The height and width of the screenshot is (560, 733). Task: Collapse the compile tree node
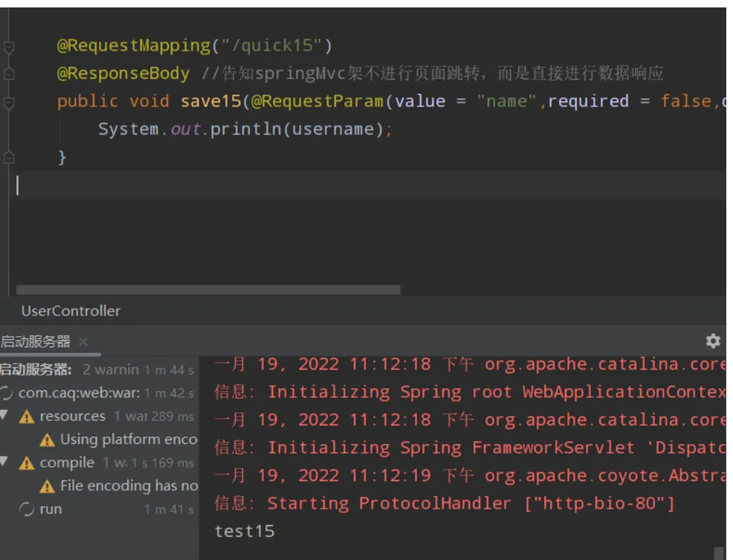point(4,462)
